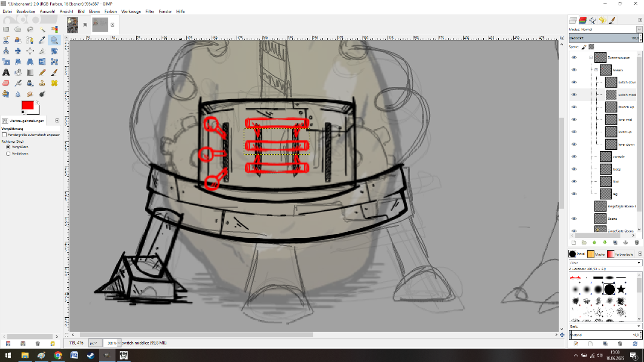Switch to the Muster tab
Image resolution: width=644 pixels, height=362 pixels.
(597, 254)
